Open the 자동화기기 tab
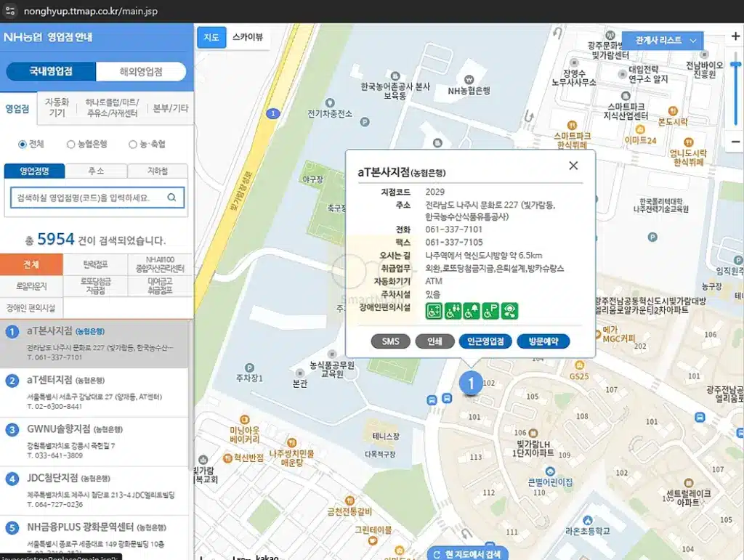Screen dimensions: 744x560 click(57, 107)
